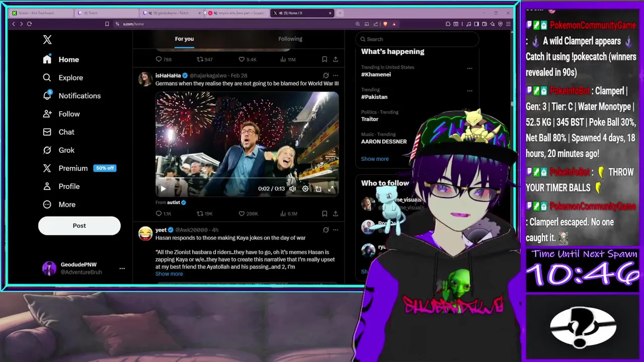The image size is (644, 362).
Task: Open isHaHaHa's profile avatar
Action: (x=145, y=79)
